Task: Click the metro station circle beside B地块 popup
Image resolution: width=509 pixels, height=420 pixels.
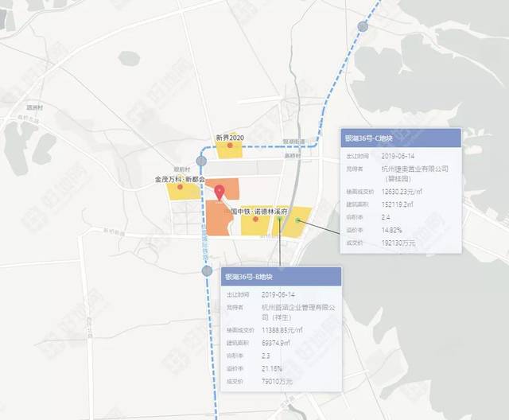Action: coord(207,270)
